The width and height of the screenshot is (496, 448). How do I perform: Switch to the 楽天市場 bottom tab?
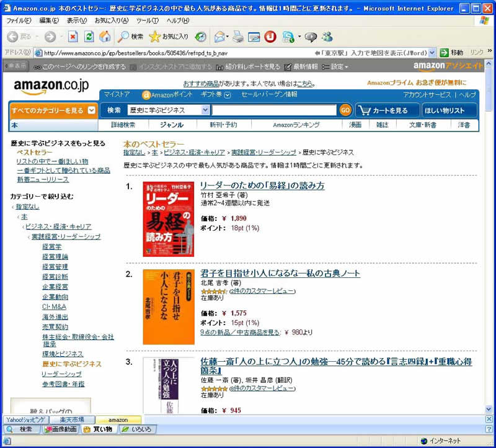[x=72, y=420]
